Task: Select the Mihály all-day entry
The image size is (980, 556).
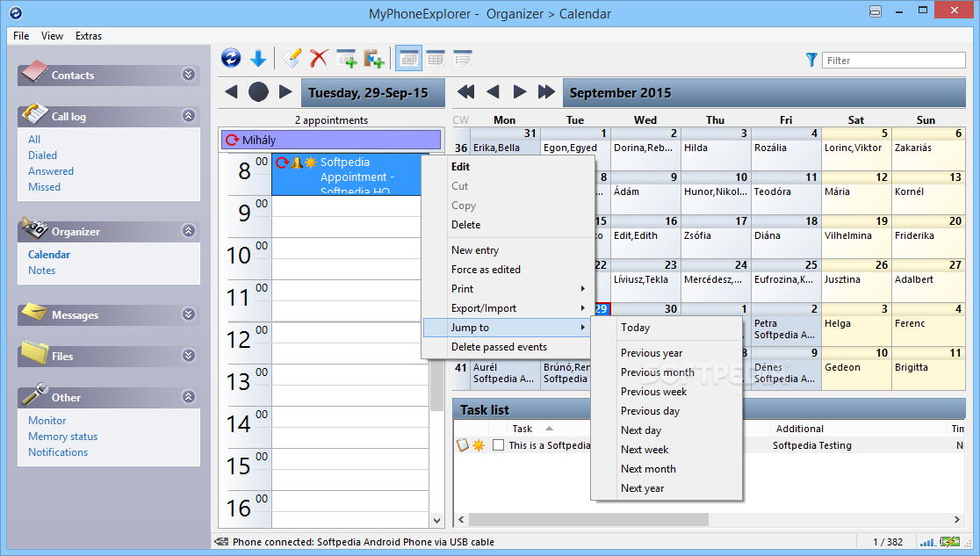Action: tap(331, 140)
